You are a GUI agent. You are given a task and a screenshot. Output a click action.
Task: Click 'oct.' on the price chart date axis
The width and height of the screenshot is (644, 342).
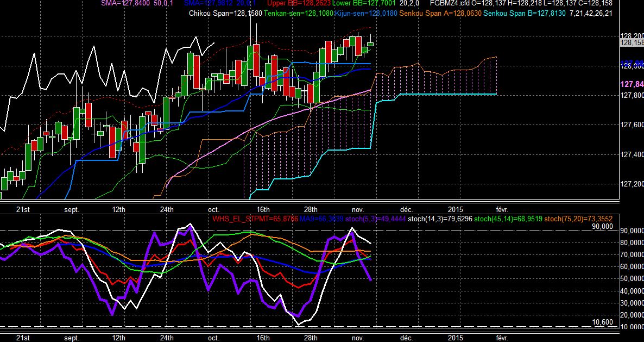[213, 210]
